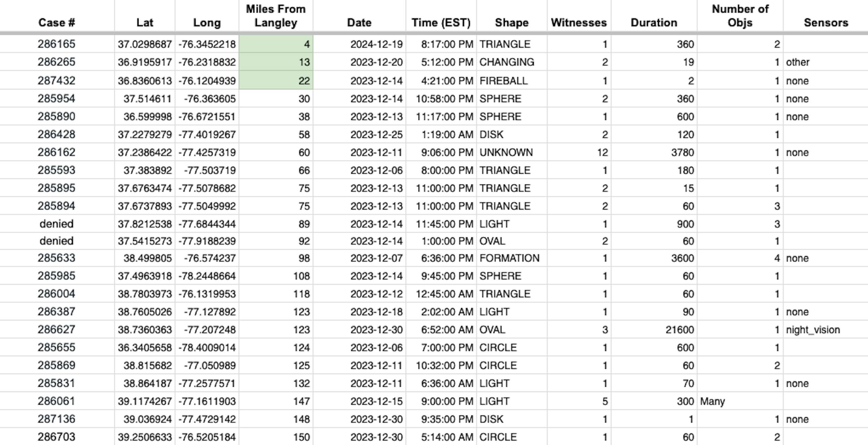Click the FORMATION shape cell
Viewport: 868px width, 445px height.
(x=509, y=258)
